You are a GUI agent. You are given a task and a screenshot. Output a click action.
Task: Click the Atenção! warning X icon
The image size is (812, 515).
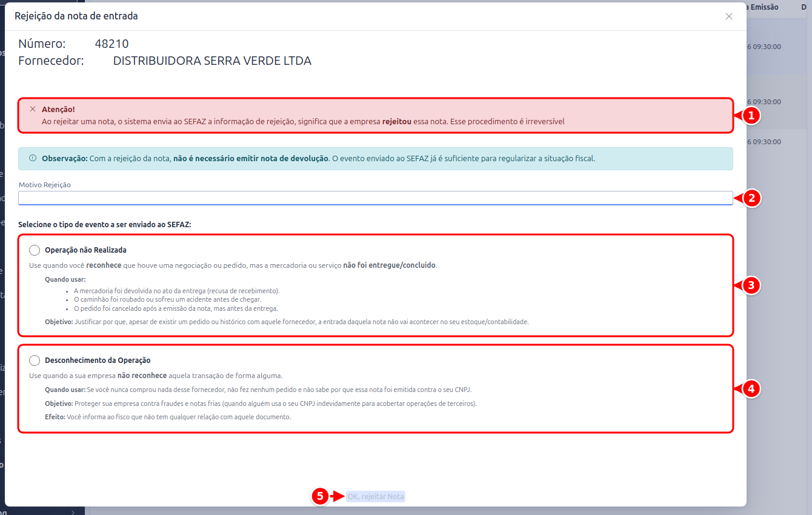coord(33,109)
